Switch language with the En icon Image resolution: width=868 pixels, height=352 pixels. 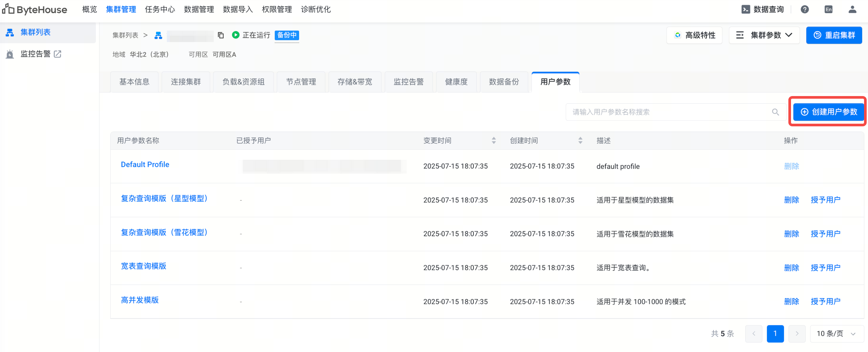829,10
